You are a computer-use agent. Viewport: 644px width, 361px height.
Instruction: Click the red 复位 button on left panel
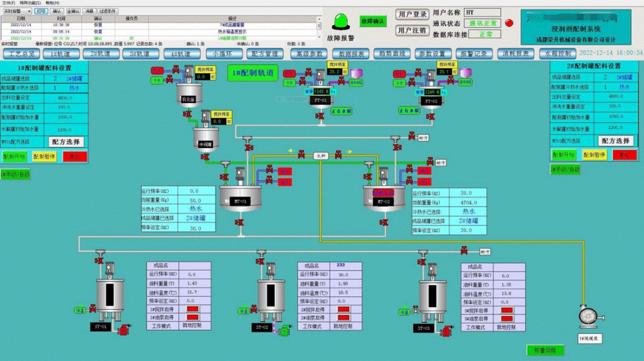(75, 156)
